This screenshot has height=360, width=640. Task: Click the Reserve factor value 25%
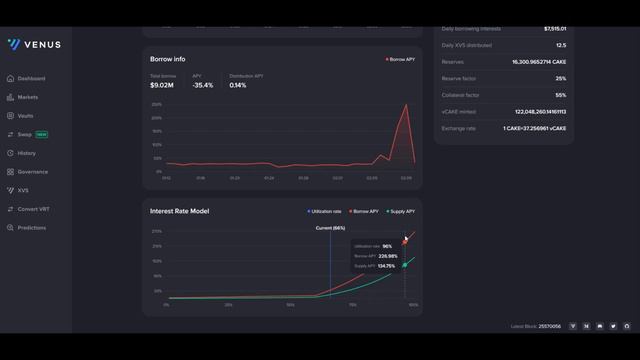(x=560, y=78)
